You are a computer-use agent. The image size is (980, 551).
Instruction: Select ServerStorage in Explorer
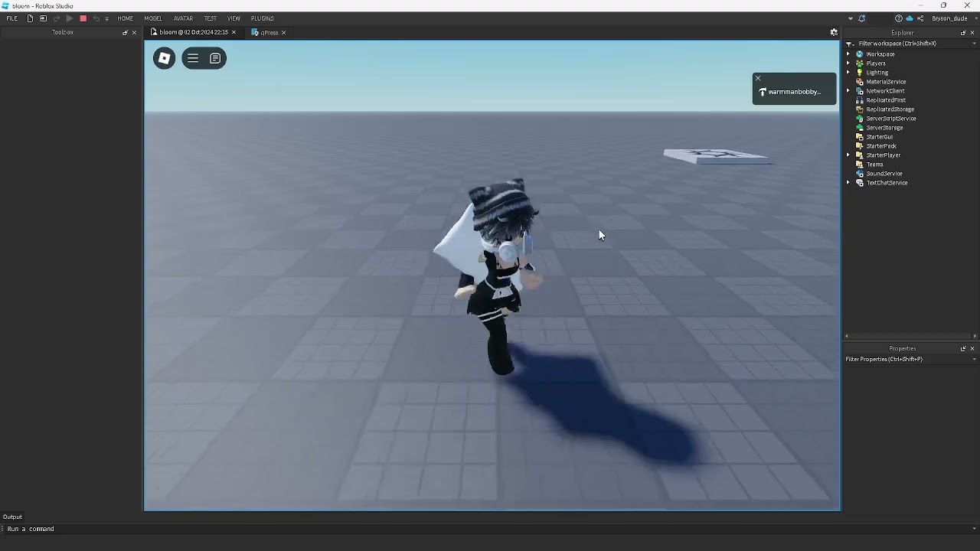884,128
